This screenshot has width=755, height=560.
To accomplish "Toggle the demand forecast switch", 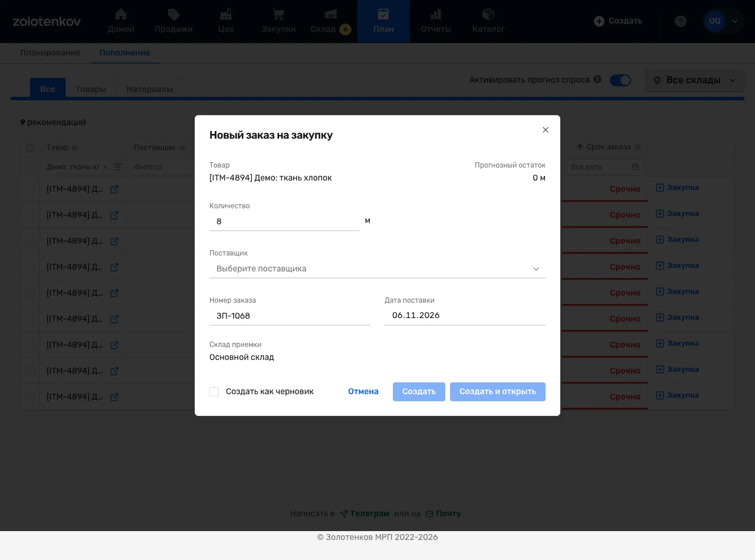I will coord(620,80).
